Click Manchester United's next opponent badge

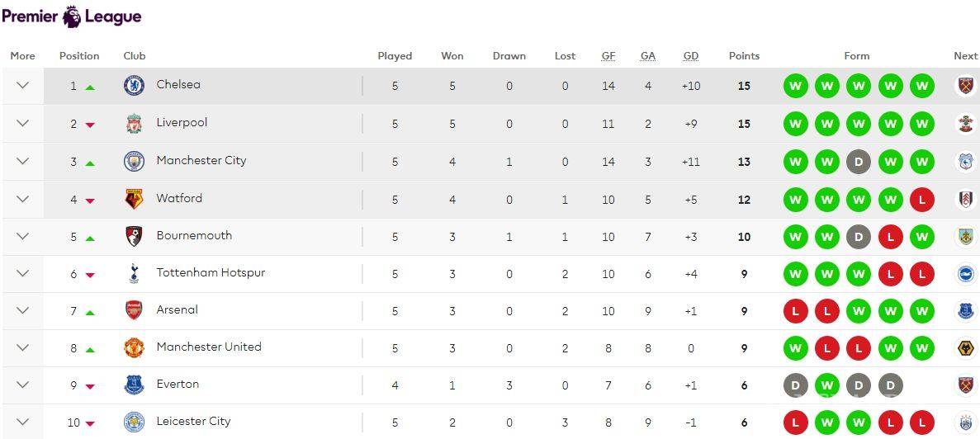click(x=965, y=348)
